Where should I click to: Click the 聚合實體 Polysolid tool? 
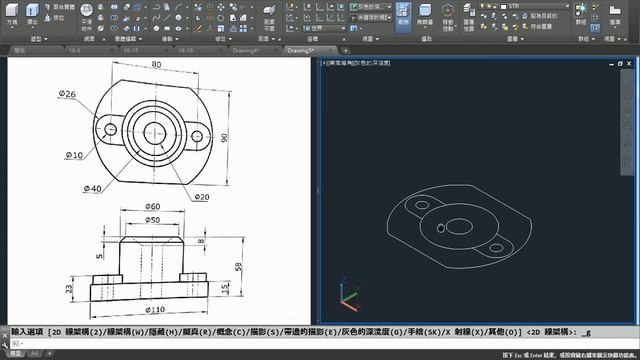[60, 7]
